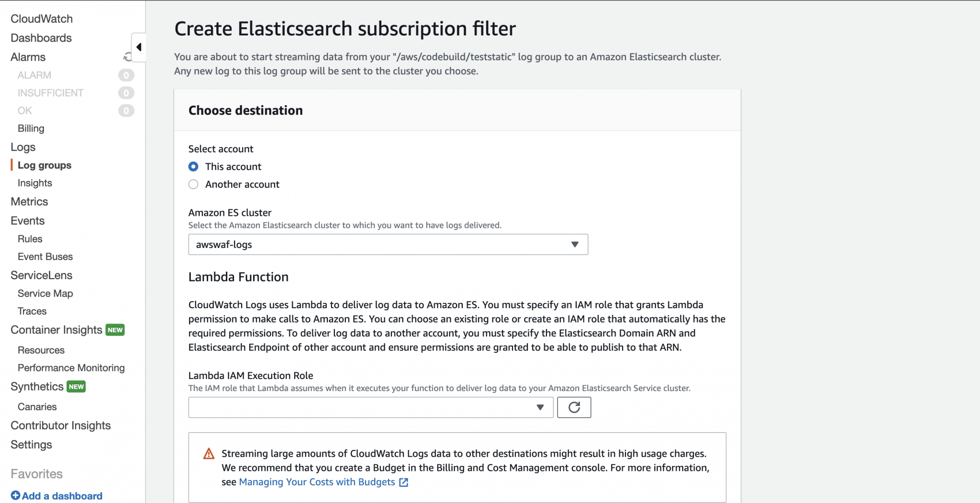Open Service Map under ServiceLens
Viewport: 980px width, 503px height.
(x=45, y=293)
